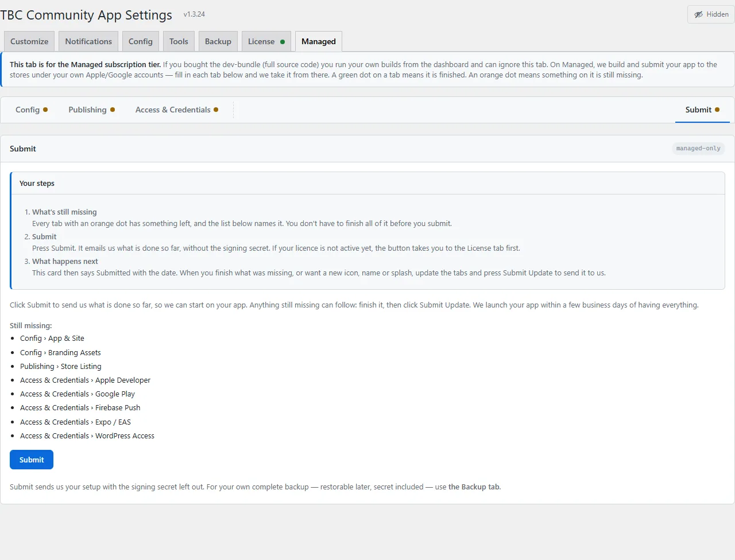Toggle the Hidden visibility button
735x560 pixels.
[711, 14]
